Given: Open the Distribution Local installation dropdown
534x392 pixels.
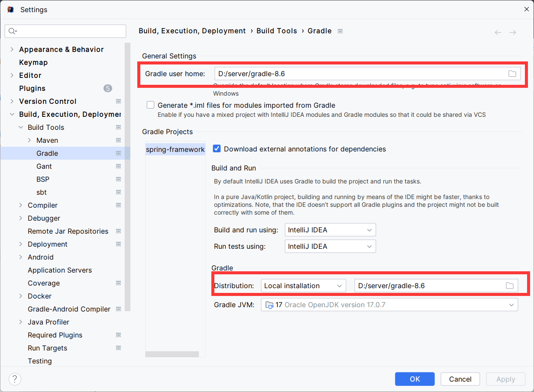Looking at the screenshot, I should pyautogui.click(x=303, y=286).
